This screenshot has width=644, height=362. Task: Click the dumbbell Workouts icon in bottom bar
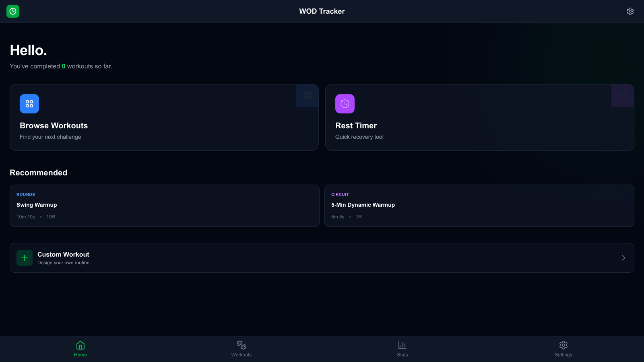tap(242, 345)
